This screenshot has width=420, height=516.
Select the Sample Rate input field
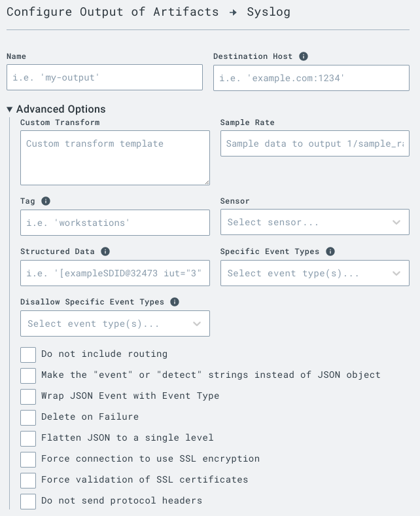315,143
